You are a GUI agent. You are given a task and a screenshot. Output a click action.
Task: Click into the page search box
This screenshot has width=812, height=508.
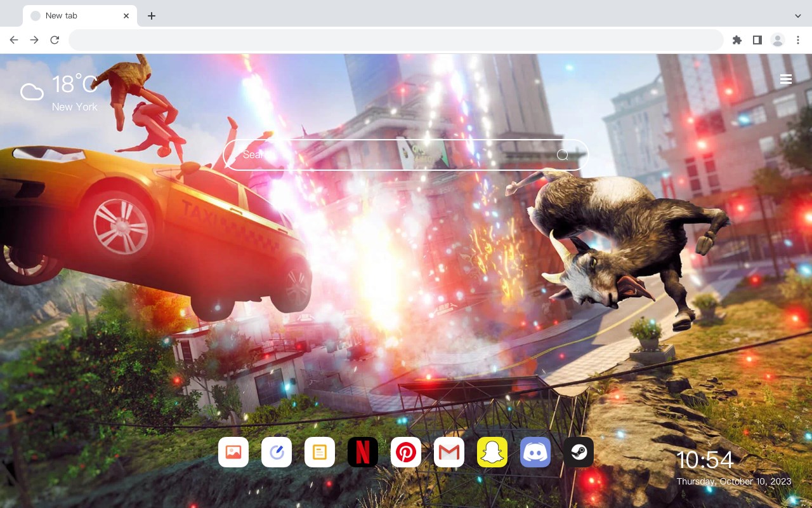point(406,155)
